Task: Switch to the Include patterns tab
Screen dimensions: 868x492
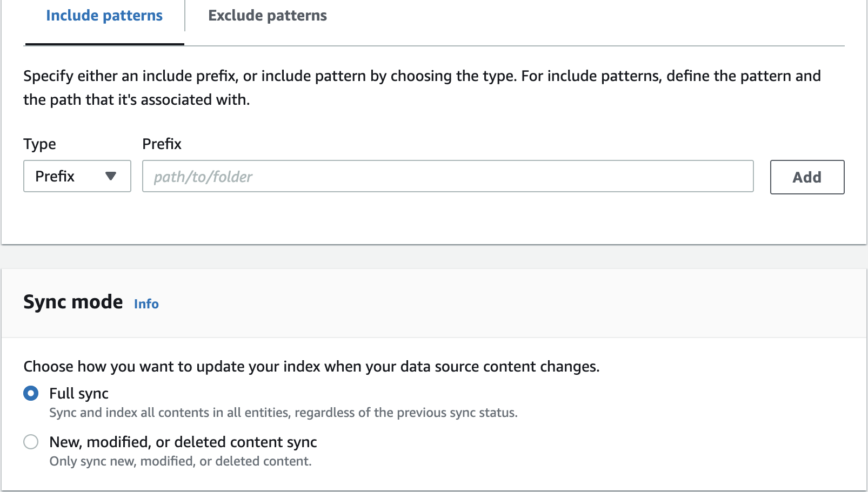Action: coord(104,16)
